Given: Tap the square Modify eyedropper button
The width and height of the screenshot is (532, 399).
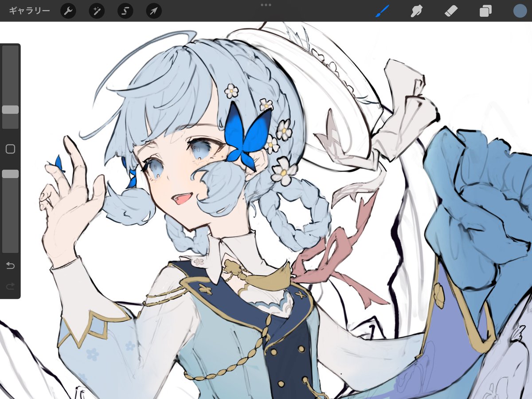Looking at the screenshot, I should [x=10, y=149].
